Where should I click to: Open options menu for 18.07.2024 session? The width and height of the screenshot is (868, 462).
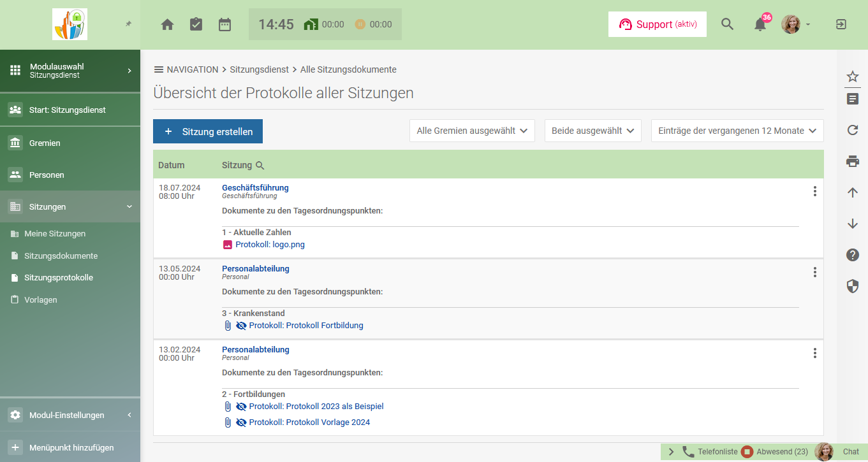click(x=814, y=191)
